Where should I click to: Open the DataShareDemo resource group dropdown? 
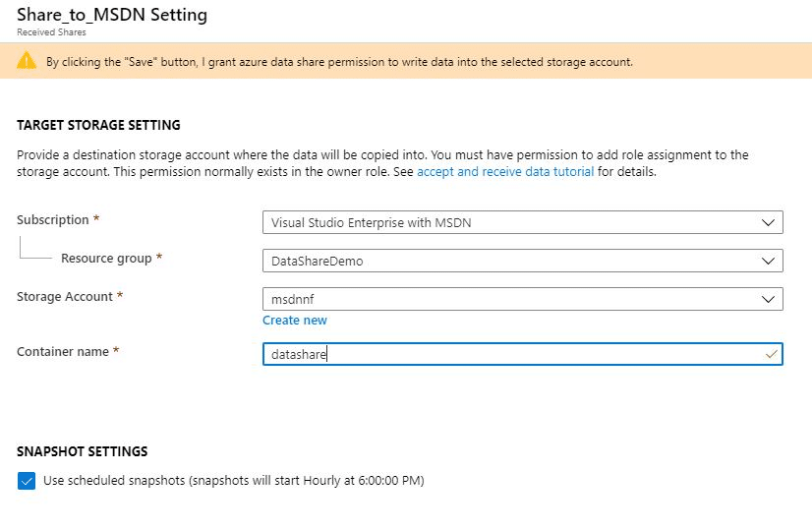tap(523, 262)
